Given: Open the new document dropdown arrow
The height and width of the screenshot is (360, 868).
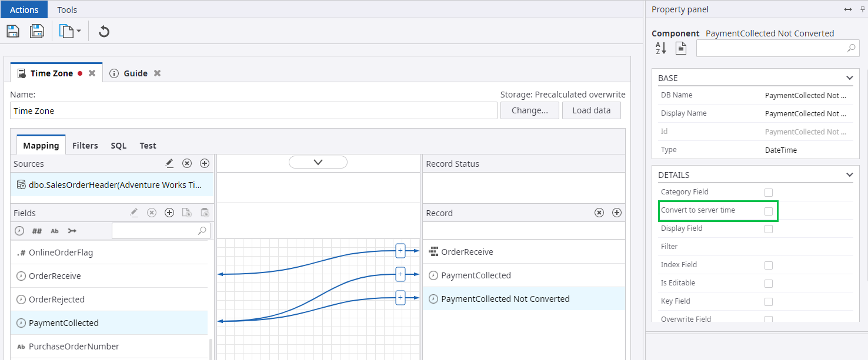Looking at the screenshot, I should pyautogui.click(x=79, y=31).
